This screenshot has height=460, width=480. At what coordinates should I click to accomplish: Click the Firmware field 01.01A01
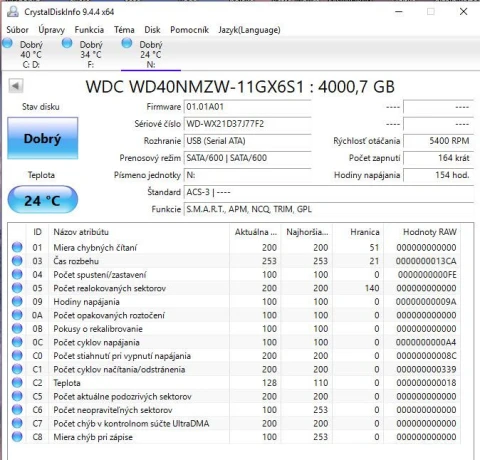(247, 107)
